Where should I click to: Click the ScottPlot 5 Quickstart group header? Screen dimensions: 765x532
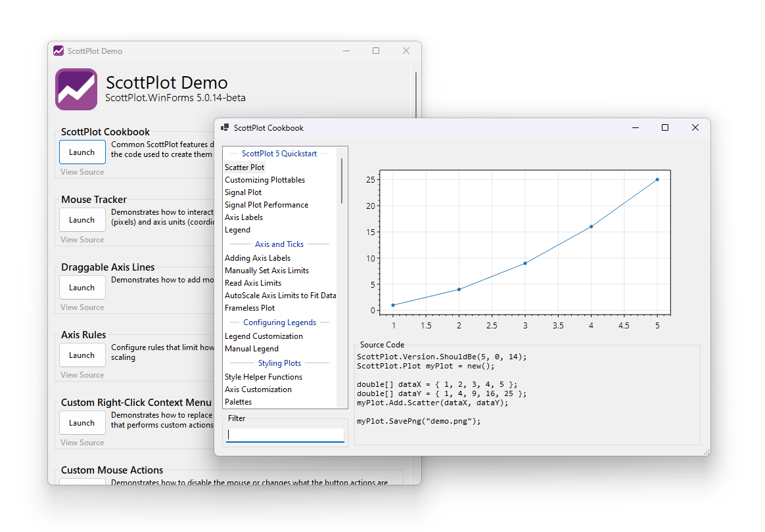pos(279,154)
